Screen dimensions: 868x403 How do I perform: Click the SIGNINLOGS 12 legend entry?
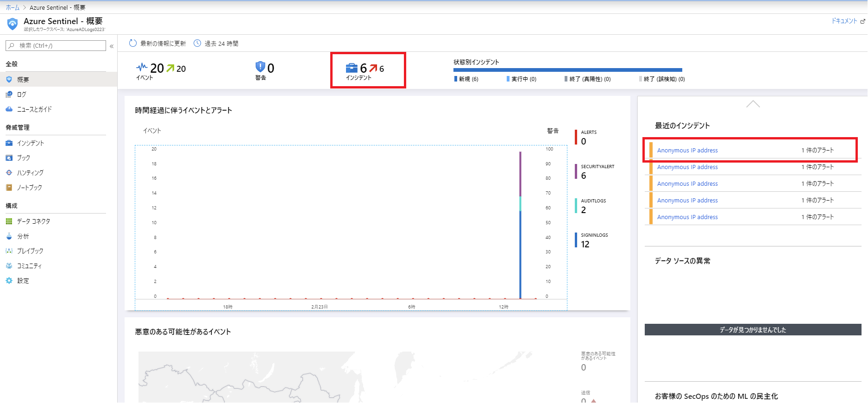pos(592,240)
